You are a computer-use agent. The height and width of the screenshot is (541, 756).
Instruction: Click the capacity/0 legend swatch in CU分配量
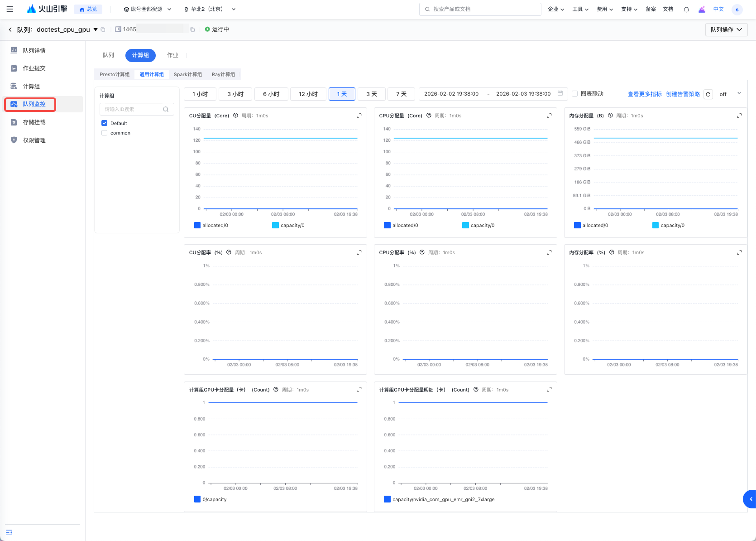point(275,225)
